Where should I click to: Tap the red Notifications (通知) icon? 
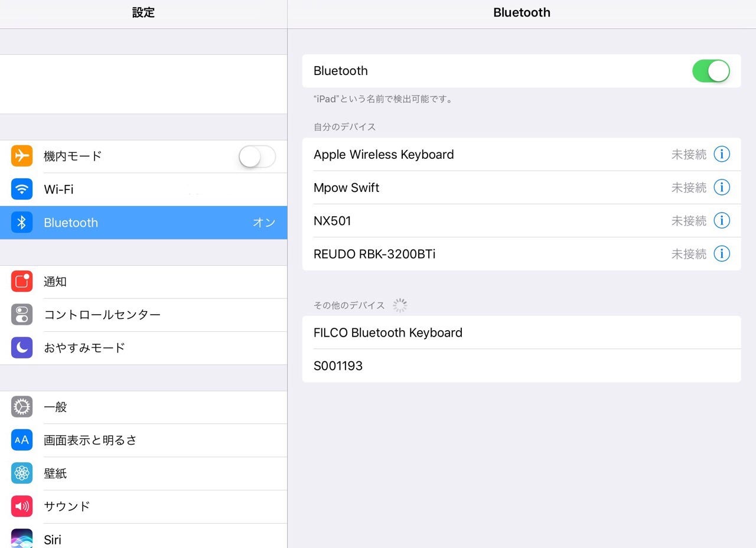tap(22, 282)
